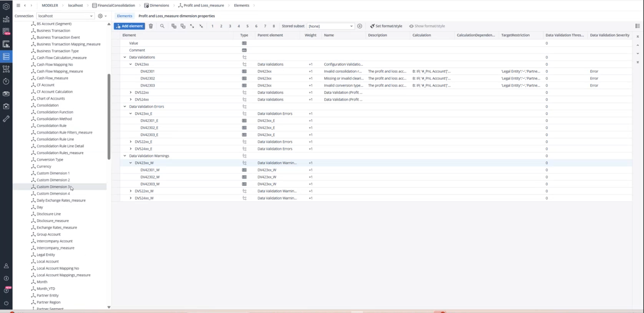Toggle Show format/style eye option
Viewport: 644px width, 313px height.
[427, 26]
